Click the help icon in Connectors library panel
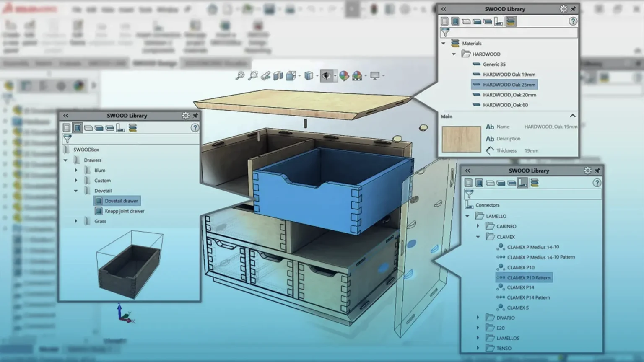Viewport: 644px width, 362px height. 597,183
